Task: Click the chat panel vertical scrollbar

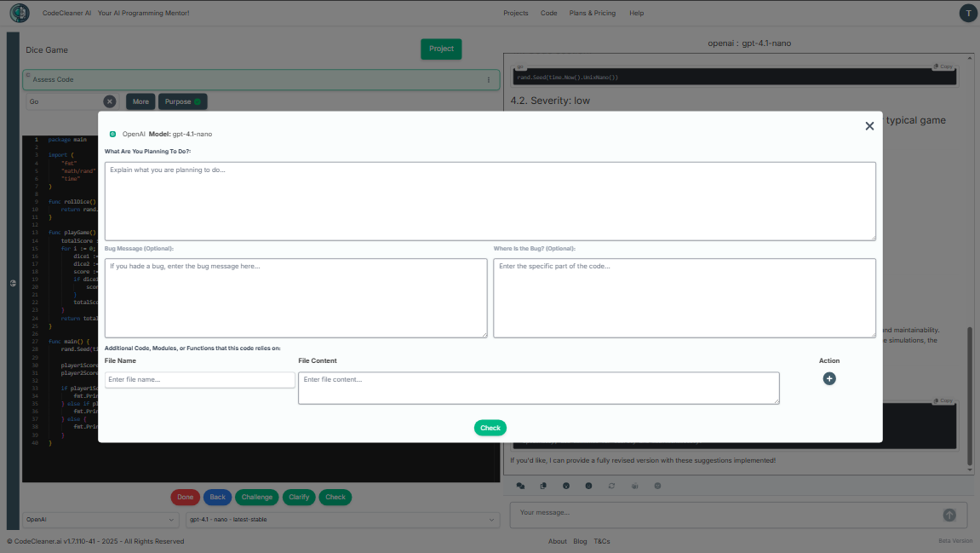Action: tap(970, 396)
